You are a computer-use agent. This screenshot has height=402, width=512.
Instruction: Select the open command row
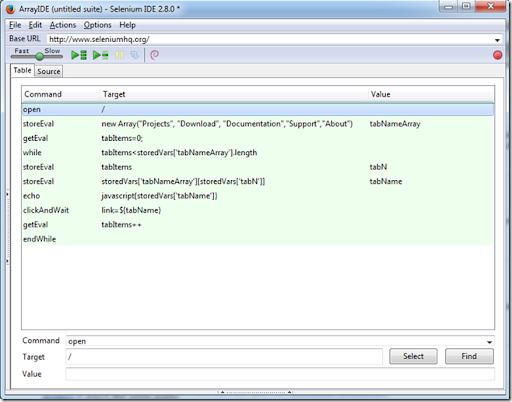coord(258,109)
